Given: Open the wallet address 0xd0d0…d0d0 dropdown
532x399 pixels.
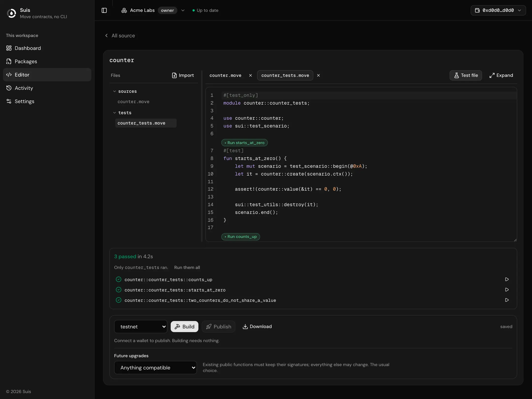Looking at the screenshot, I should [x=498, y=10].
